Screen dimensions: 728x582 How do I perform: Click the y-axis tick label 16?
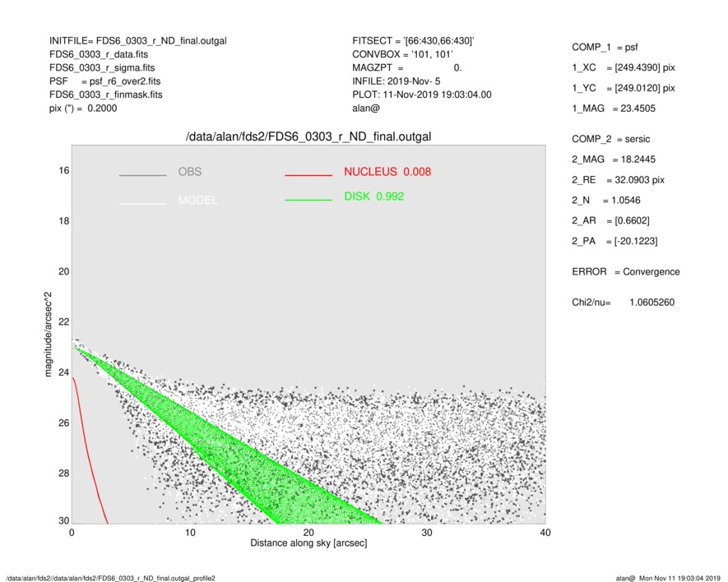point(63,171)
